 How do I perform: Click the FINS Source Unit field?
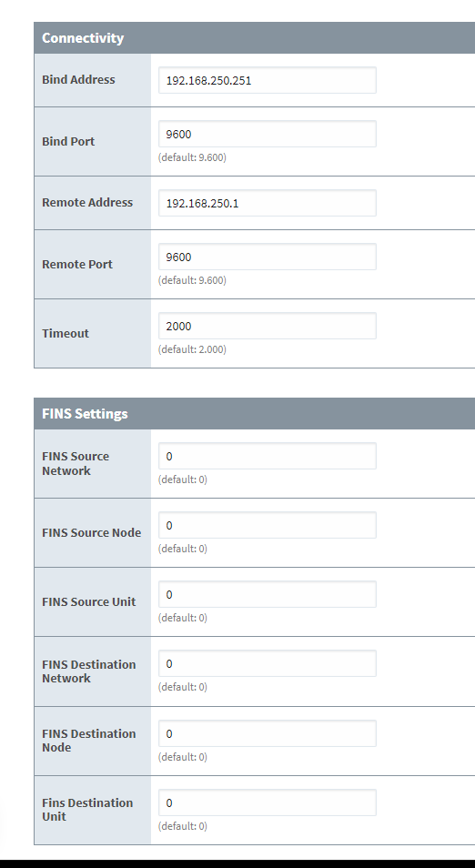point(268,594)
